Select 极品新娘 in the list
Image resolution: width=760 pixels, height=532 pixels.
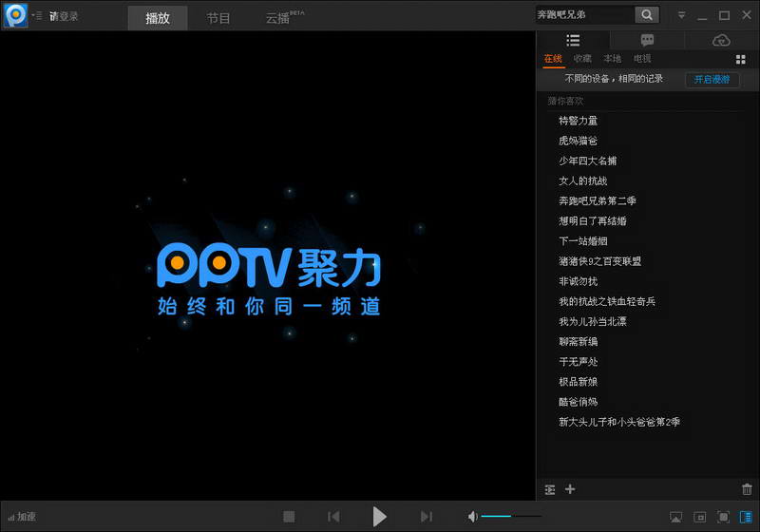click(x=579, y=382)
